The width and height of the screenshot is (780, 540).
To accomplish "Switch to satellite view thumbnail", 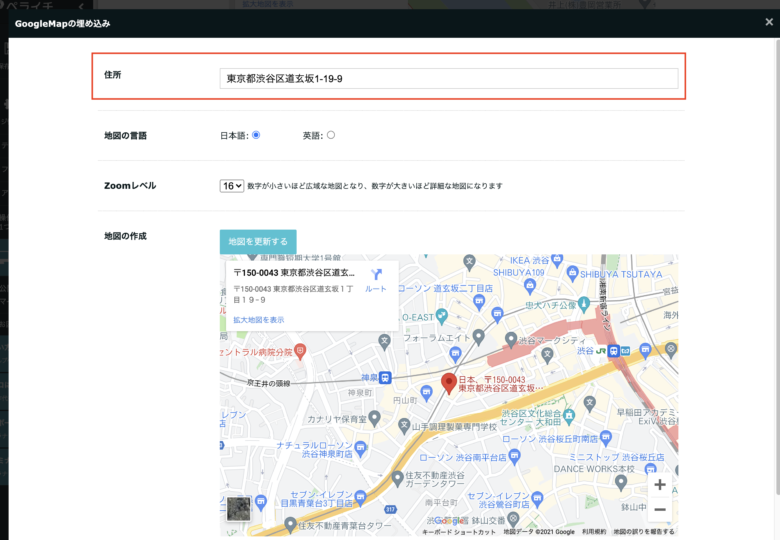I will [239, 509].
